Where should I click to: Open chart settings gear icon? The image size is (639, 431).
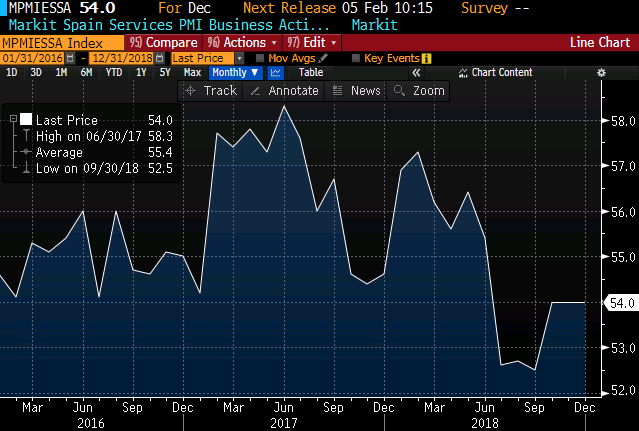pos(601,73)
